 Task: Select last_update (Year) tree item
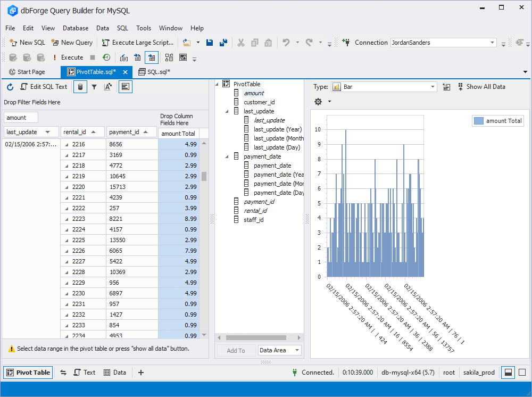(278, 129)
